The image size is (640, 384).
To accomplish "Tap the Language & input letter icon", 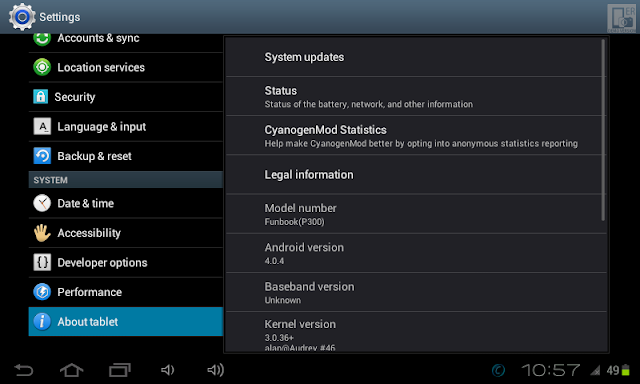I will (x=42, y=127).
